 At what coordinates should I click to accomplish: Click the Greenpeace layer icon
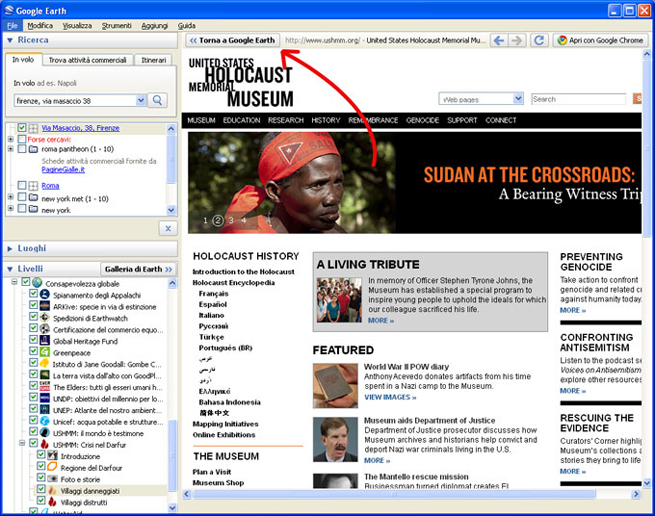point(45,352)
